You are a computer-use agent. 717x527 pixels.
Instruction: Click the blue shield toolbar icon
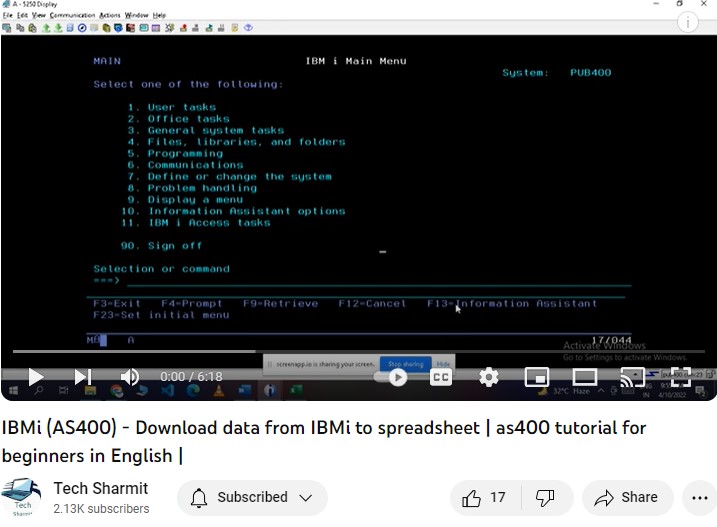point(118,28)
